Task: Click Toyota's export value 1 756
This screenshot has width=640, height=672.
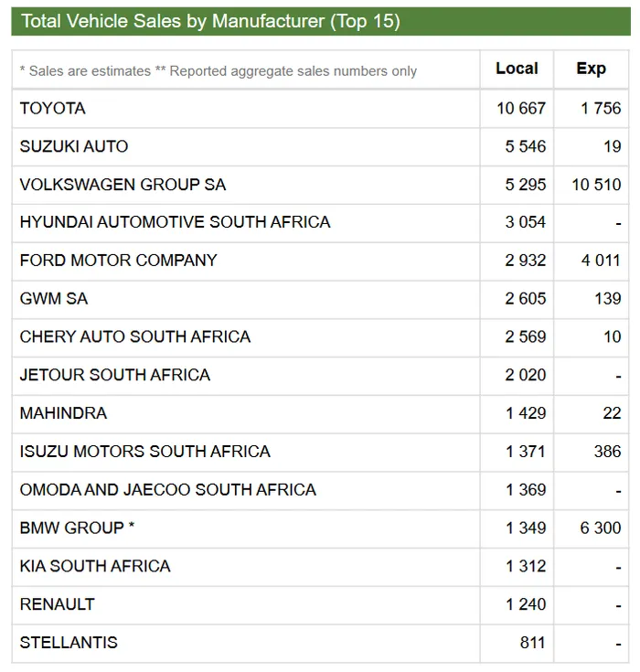Action: tap(601, 109)
